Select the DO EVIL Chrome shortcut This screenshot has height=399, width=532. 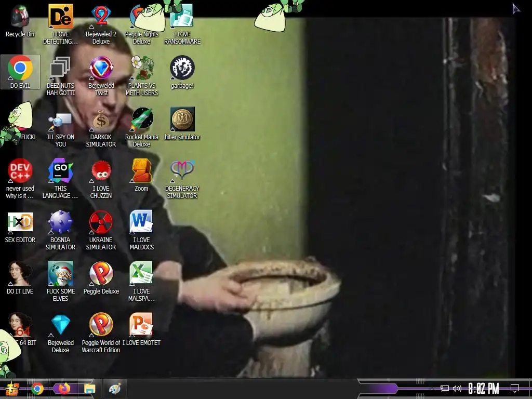(x=20, y=72)
